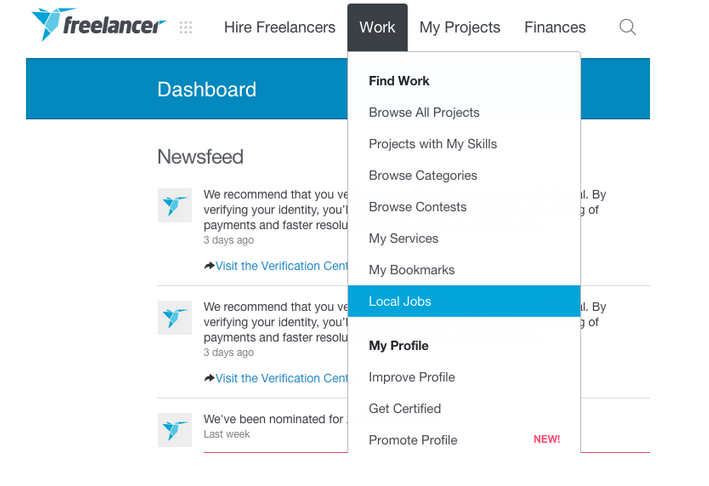Open Browse Contests

[417, 207]
